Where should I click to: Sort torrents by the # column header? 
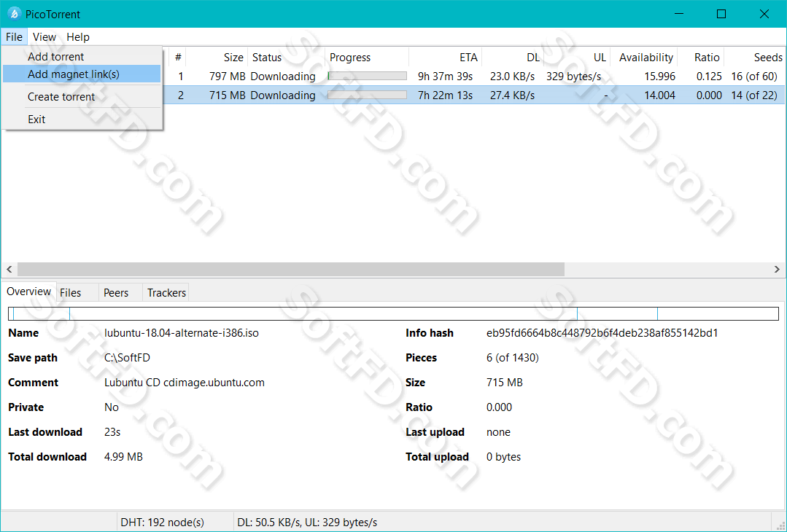click(178, 58)
